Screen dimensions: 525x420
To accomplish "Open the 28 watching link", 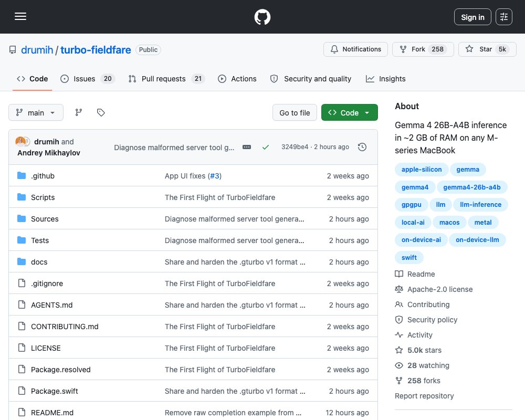I will [x=422, y=365].
